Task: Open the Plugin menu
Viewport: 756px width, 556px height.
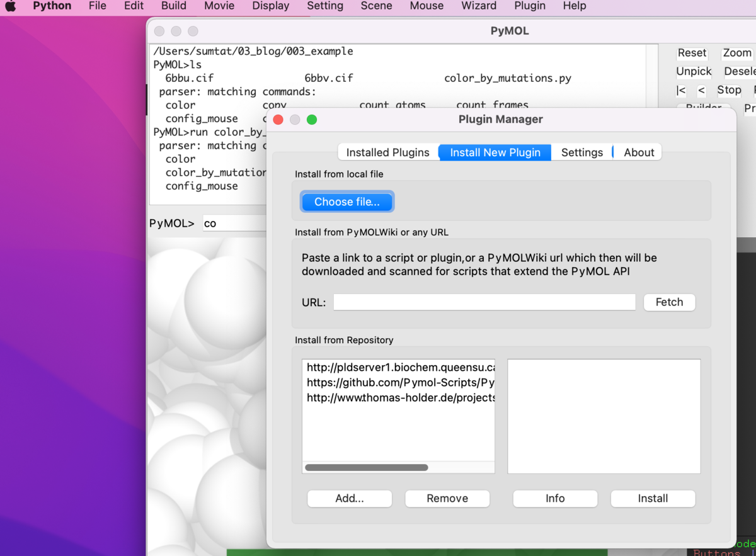Action: coord(530,6)
